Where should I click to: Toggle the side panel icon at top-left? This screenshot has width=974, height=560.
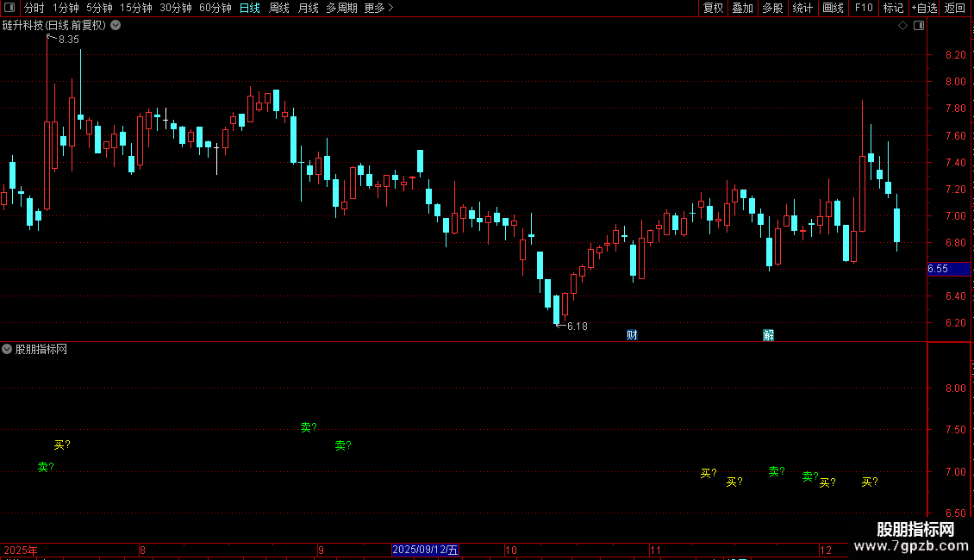pos(9,8)
